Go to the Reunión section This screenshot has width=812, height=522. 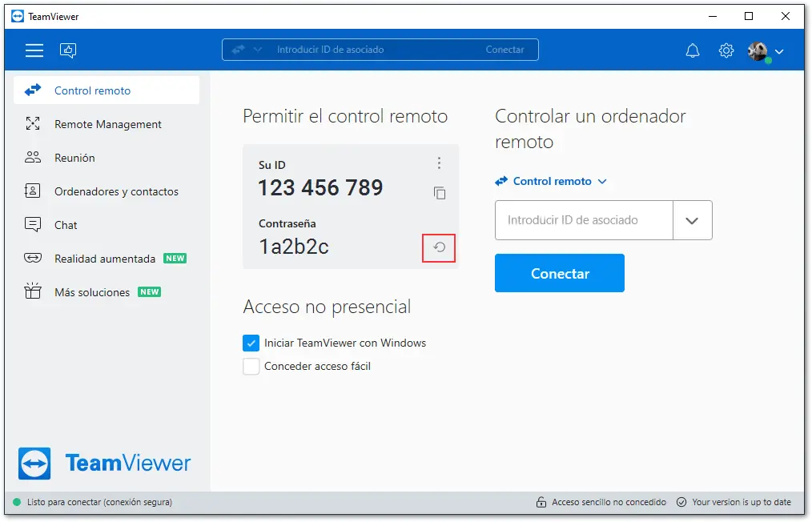click(107, 158)
